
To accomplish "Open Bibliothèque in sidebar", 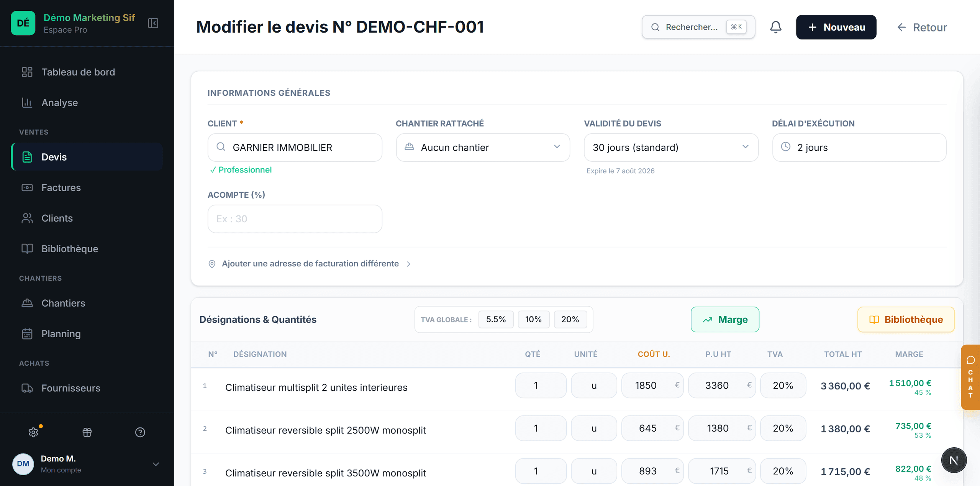I will click(87, 249).
